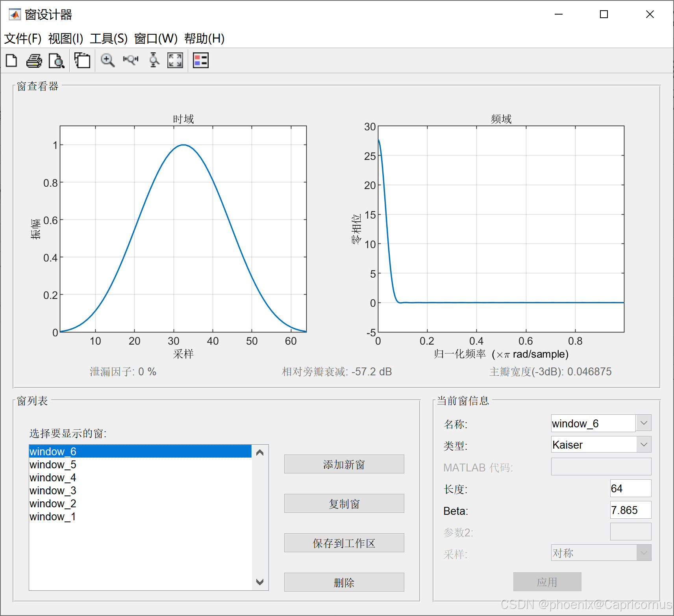Select window_3 in the window list
Image resolution: width=674 pixels, height=616 pixels.
[140, 490]
